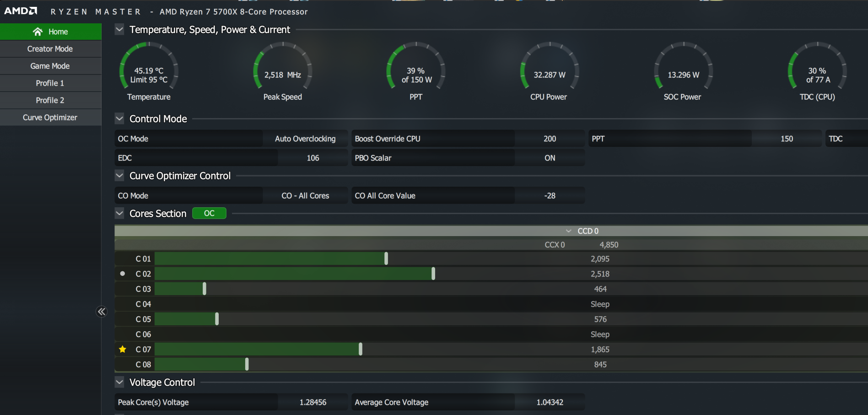Switch to Game Mode
Viewport: 868px width, 415px height.
51,66
